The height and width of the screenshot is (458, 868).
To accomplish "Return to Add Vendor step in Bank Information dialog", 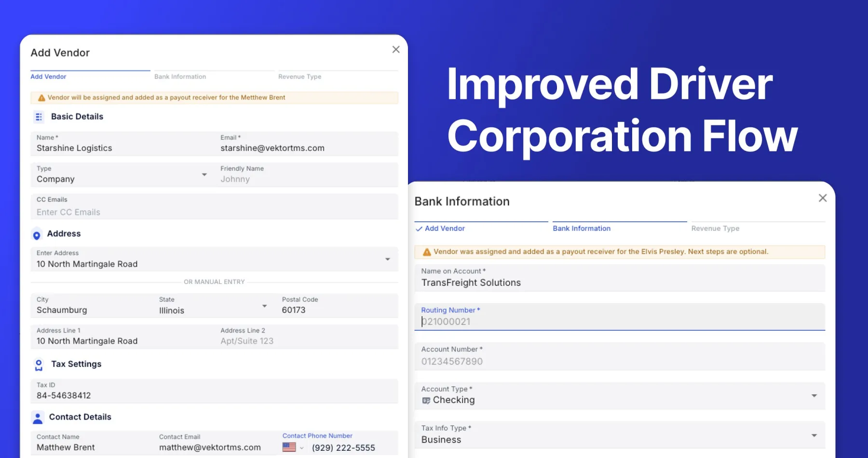I will [x=445, y=229].
